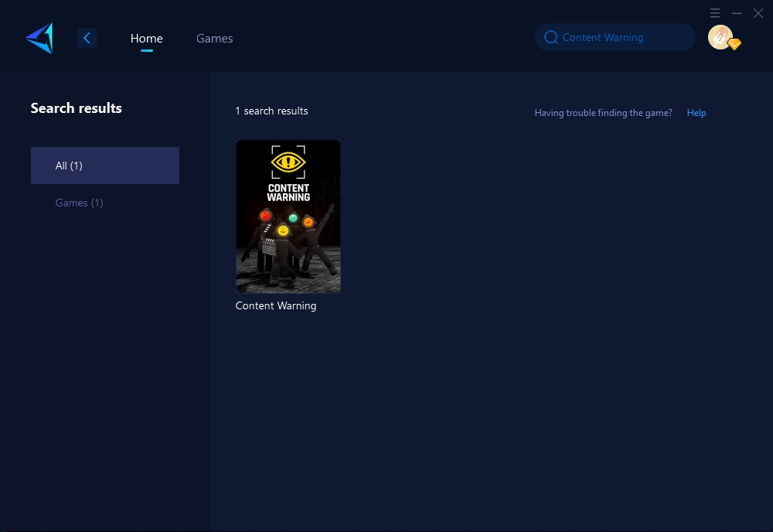The height and width of the screenshot is (532, 773).
Task: Focus the Content Warning search field
Action: pyautogui.click(x=615, y=37)
